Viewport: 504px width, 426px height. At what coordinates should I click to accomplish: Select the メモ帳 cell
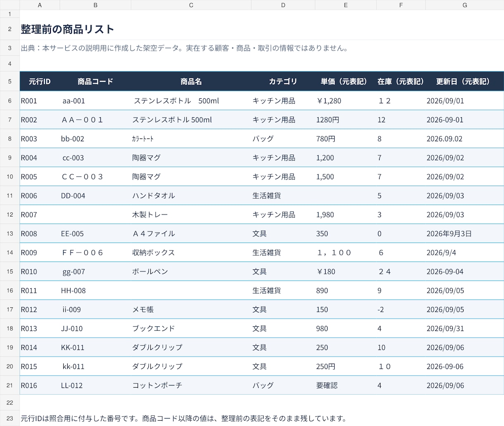tap(191, 309)
